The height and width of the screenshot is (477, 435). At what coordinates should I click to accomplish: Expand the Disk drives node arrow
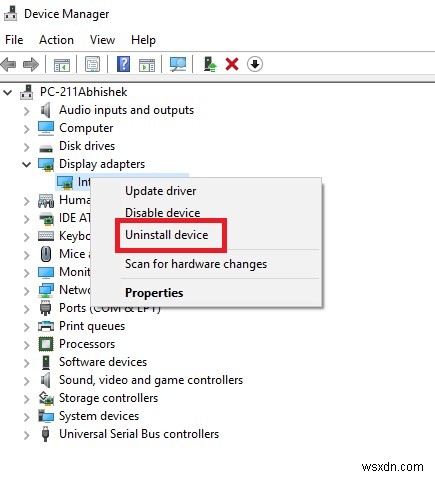coord(27,147)
